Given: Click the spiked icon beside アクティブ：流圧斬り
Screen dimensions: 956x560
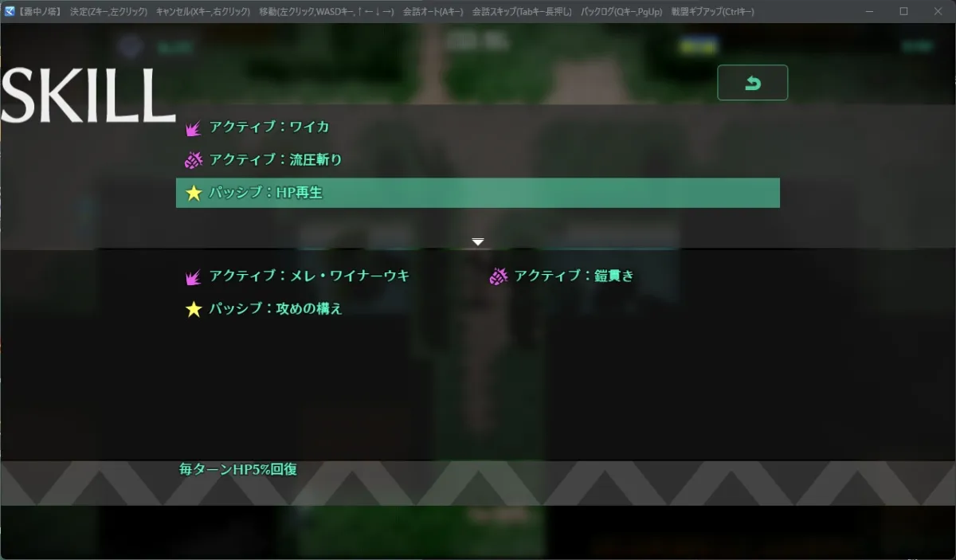Looking at the screenshot, I should [x=194, y=159].
